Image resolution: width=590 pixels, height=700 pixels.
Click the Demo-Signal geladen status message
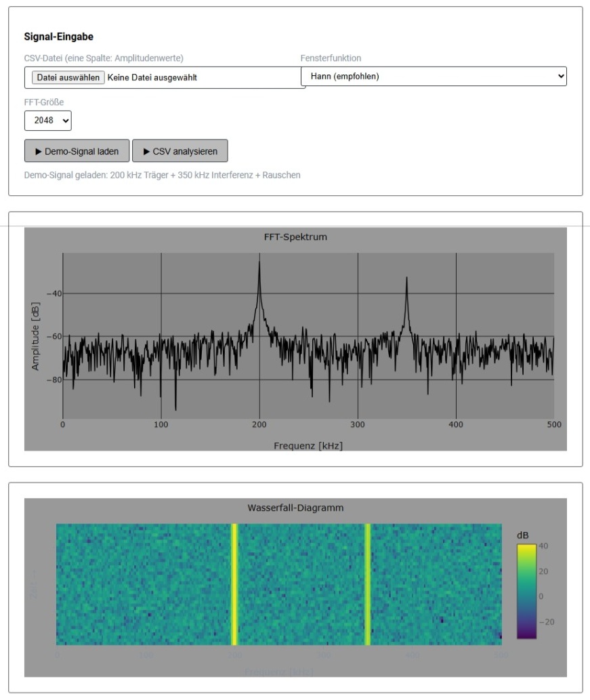coord(162,175)
